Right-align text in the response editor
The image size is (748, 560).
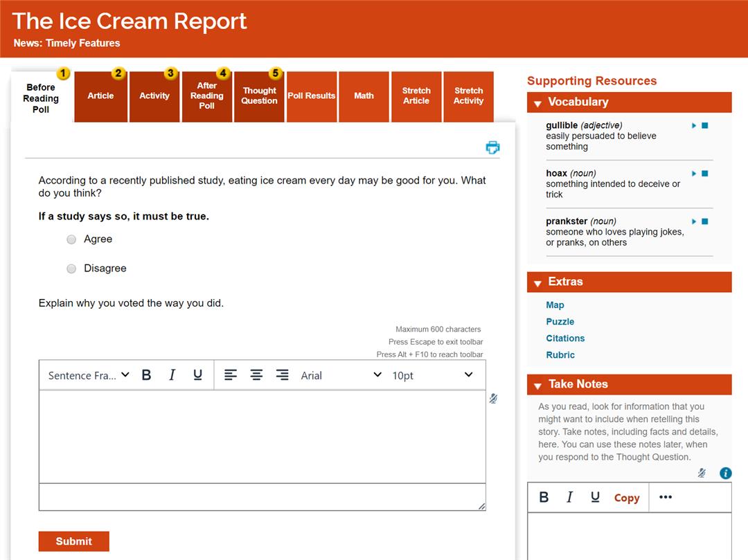[282, 375]
